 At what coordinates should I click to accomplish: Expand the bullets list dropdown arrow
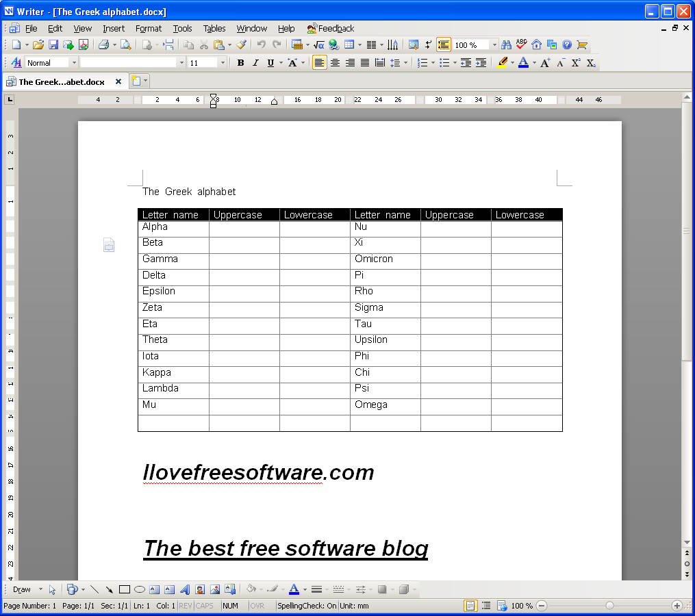[455, 63]
